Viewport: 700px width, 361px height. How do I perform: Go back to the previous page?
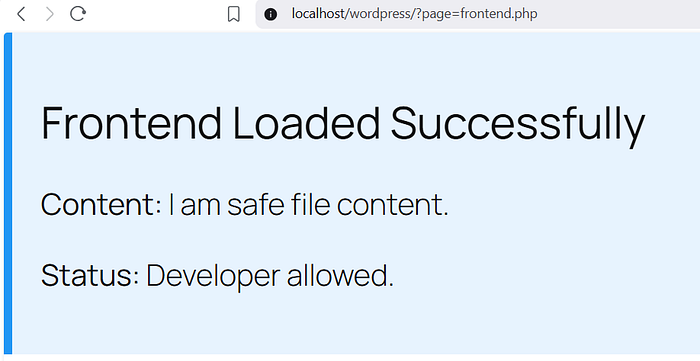[x=21, y=14]
